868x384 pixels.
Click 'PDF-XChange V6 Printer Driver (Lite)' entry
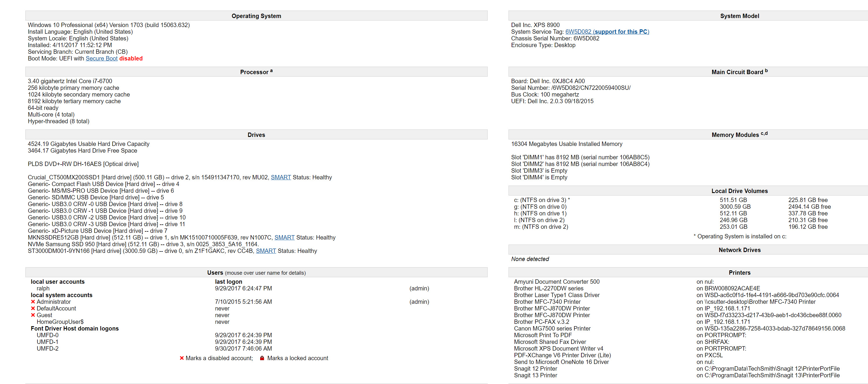pyautogui.click(x=562, y=356)
